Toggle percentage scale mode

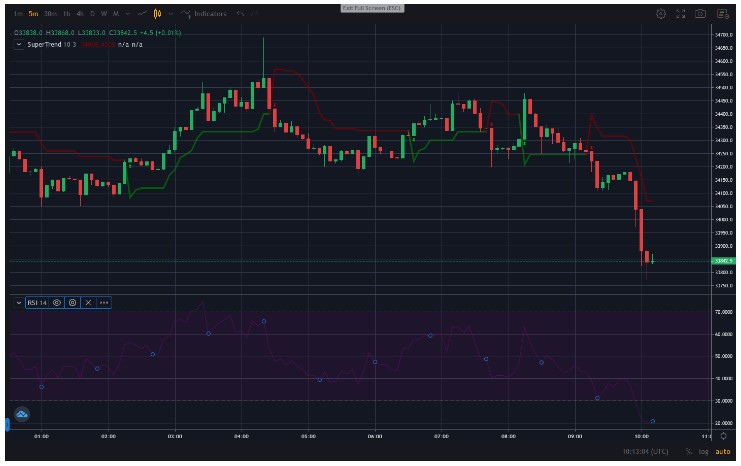[689, 452]
